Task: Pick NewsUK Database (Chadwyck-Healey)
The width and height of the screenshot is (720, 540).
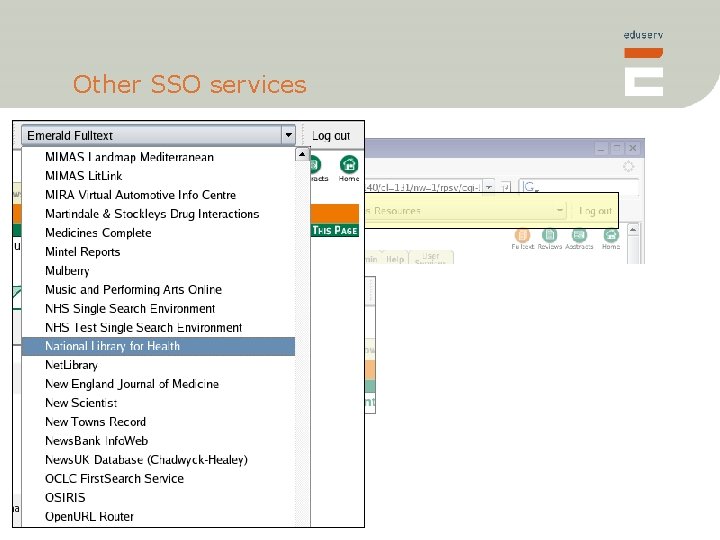Action: click(x=146, y=460)
